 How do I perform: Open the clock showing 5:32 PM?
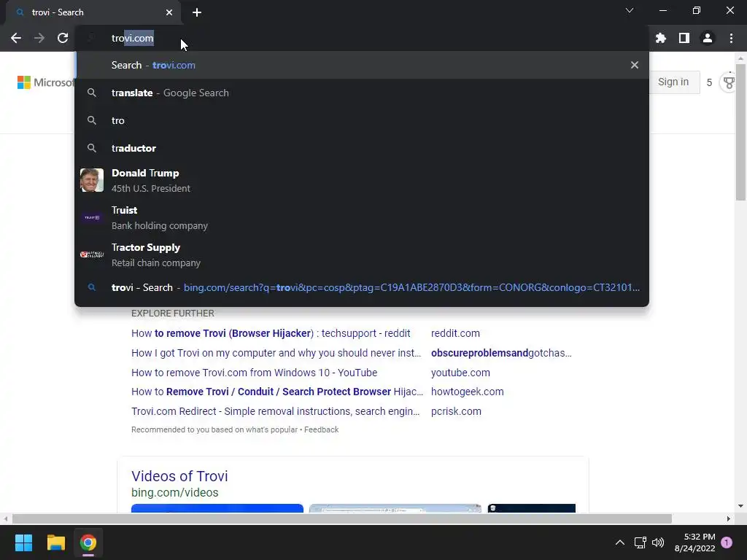tap(694, 542)
